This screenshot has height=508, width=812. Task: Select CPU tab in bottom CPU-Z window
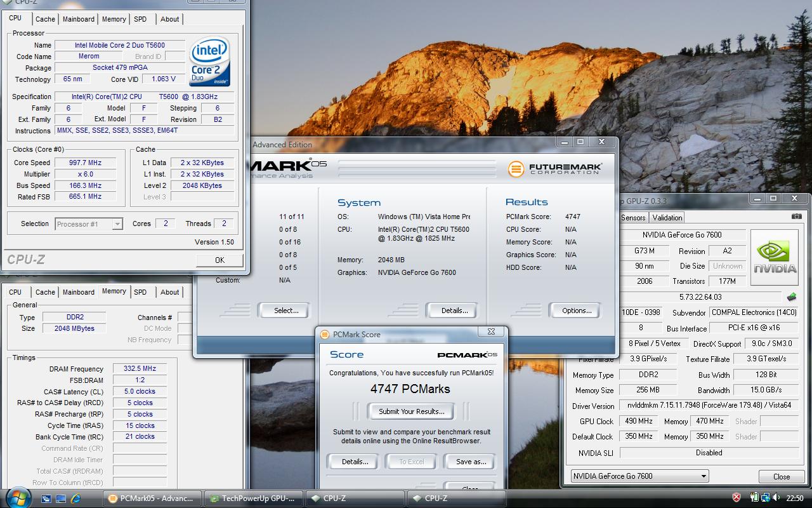pyautogui.click(x=15, y=292)
